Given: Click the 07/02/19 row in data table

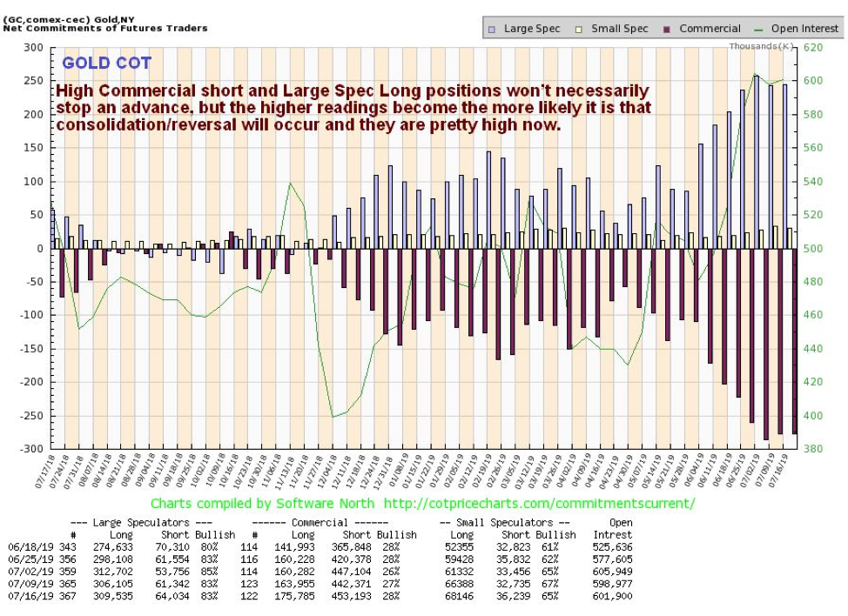Looking at the screenshot, I should point(320,572).
